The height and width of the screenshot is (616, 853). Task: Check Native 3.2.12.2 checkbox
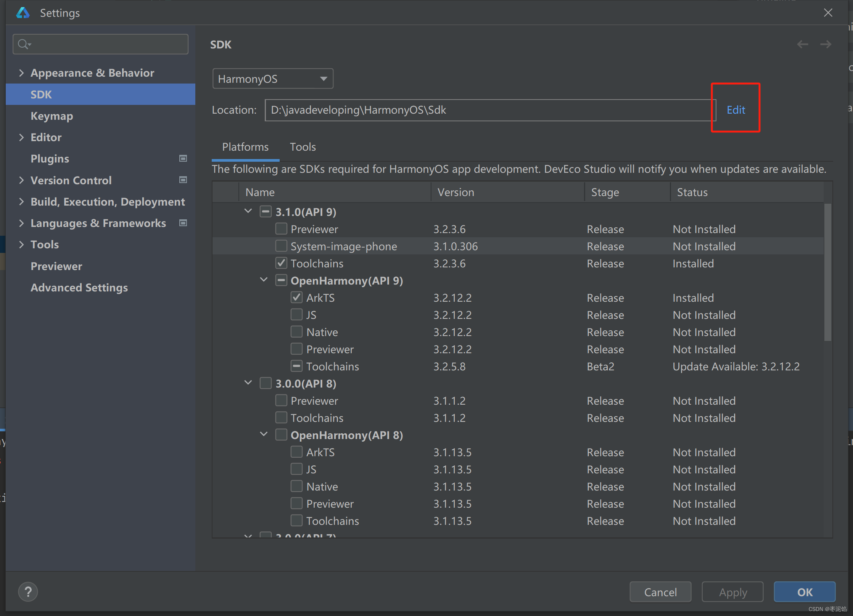[296, 331]
